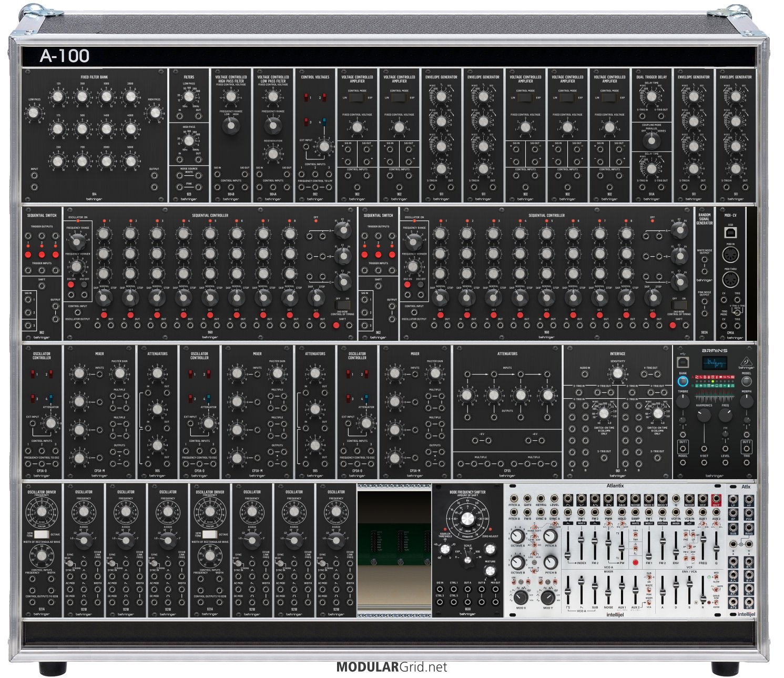Click the MODEL button on Brains
The image size is (784, 678).
pyautogui.click(x=746, y=381)
